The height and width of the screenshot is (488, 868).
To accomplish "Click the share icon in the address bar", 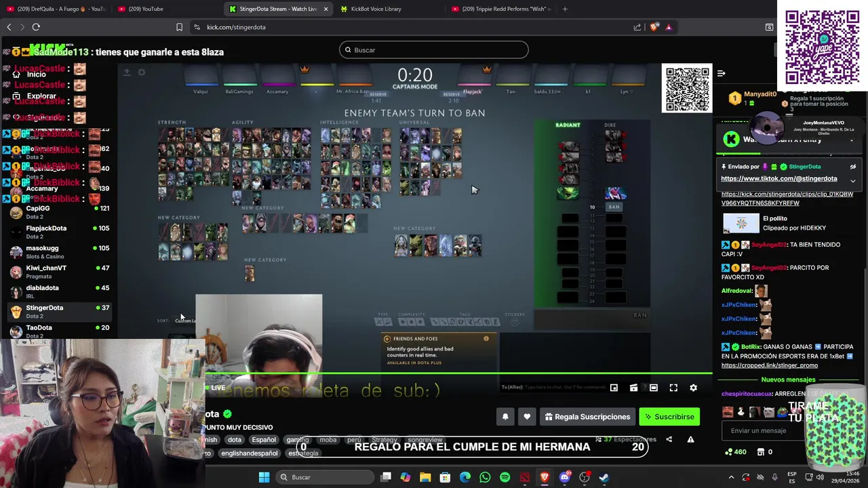I will (x=637, y=27).
